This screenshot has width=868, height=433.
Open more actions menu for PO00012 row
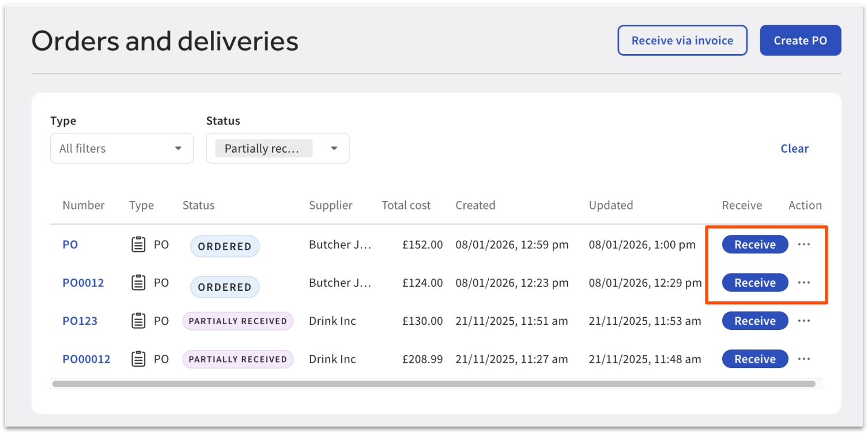pyautogui.click(x=803, y=359)
